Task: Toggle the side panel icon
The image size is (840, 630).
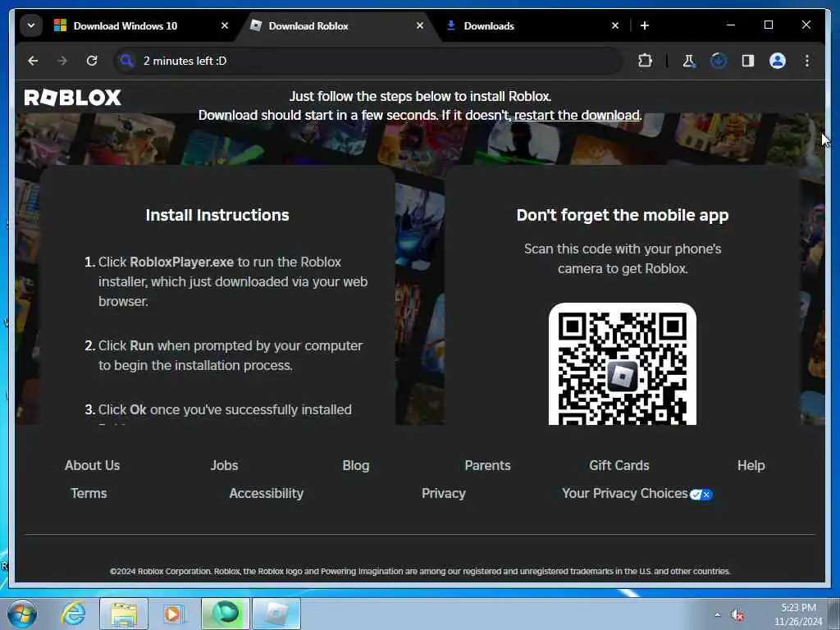Action: pos(748,61)
